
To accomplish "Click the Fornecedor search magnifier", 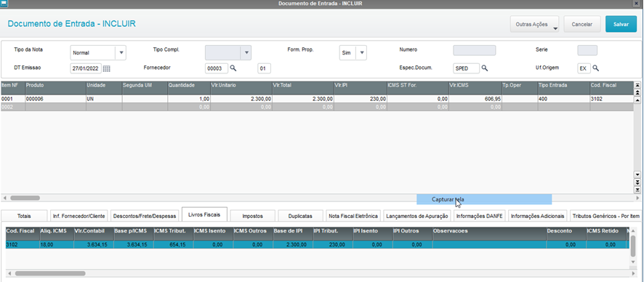I will [233, 68].
